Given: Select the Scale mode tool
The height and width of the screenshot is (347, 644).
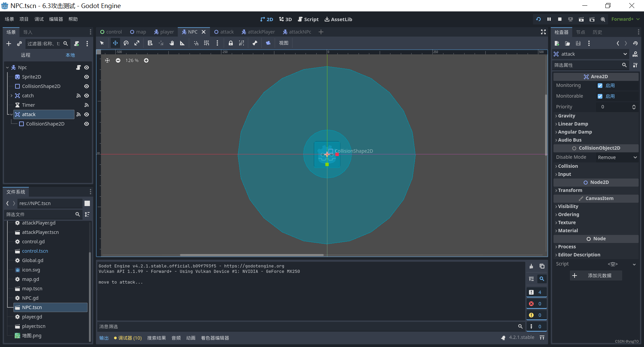Looking at the screenshot, I should pyautogui.click(x=137, y=43).
